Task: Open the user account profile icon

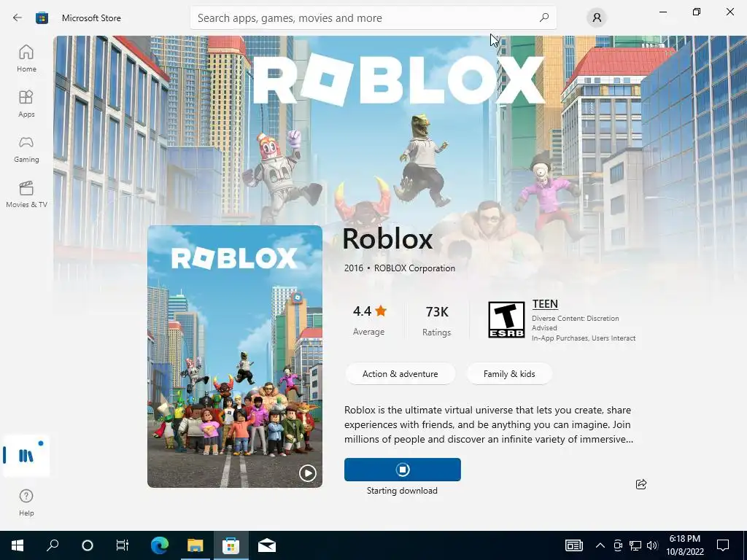Action: 597,18
